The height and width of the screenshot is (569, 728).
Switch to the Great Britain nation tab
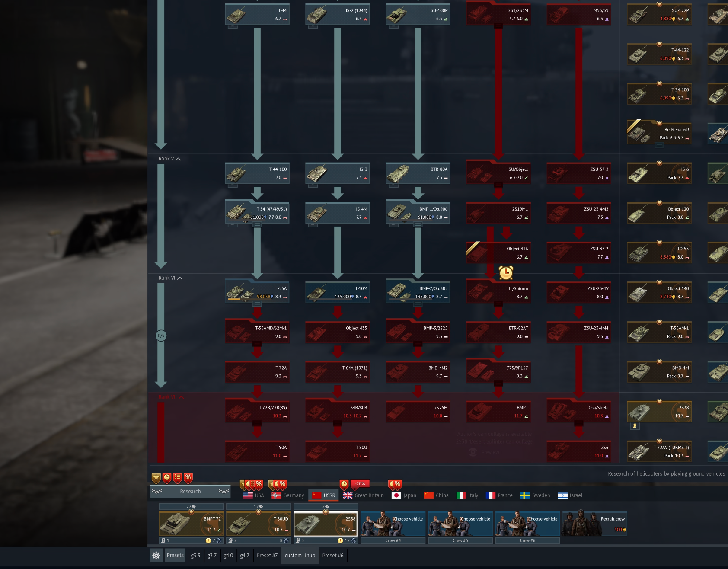tap(363, 495)
